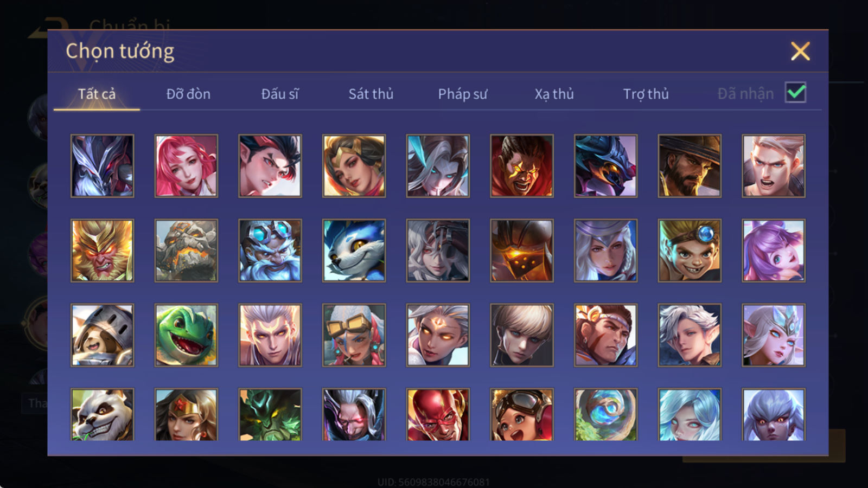868x488 pixels.
Task: Close the Chọn tướng dialog
Action: tap(800, 52)
